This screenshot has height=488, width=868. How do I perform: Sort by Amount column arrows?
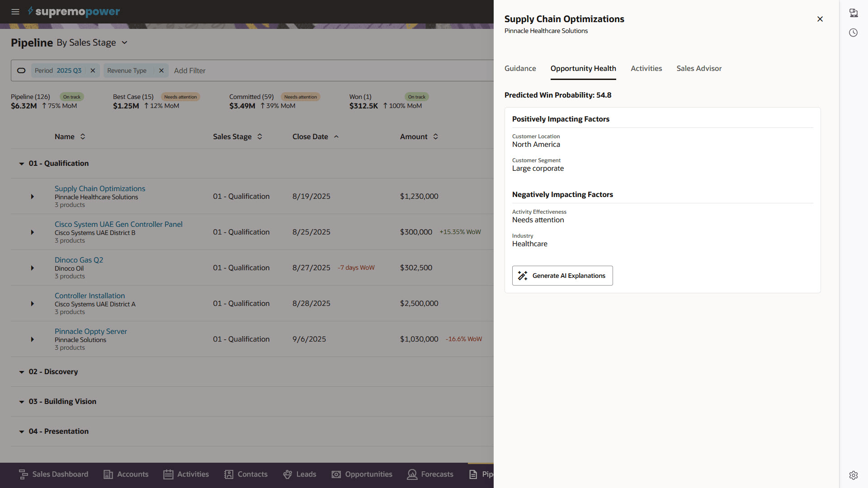(x=435, y=136)
